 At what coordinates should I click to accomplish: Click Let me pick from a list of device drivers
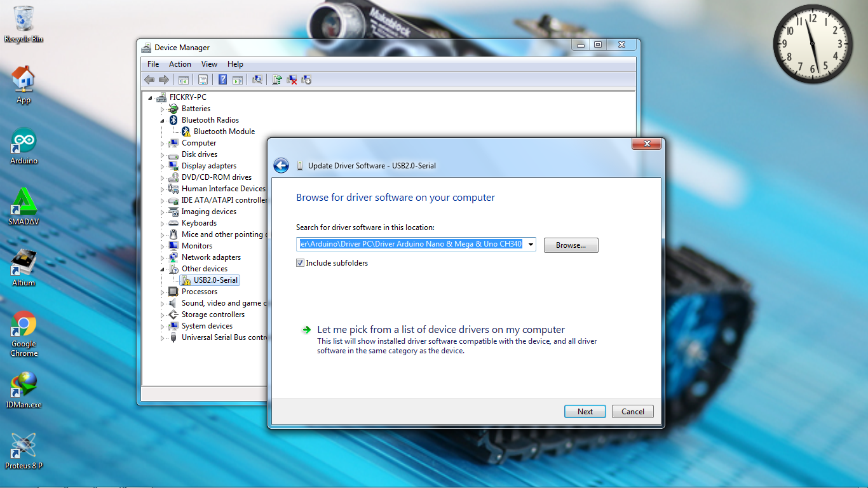point(440,329)
